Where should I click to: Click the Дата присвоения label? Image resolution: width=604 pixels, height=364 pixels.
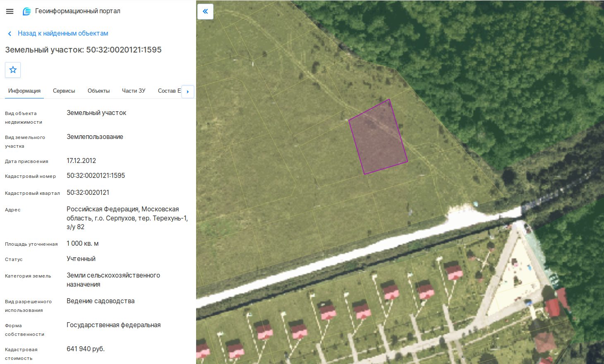(x=26, y=162)
